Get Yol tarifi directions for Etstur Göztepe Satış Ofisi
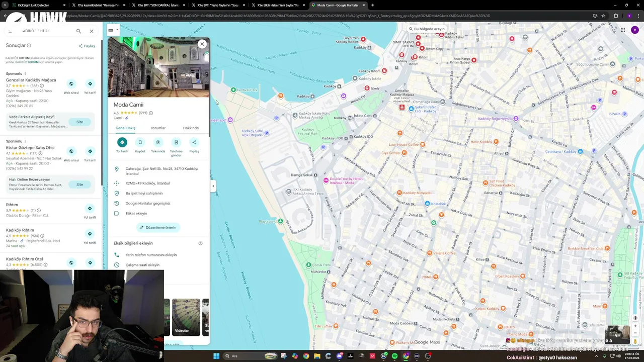The image size is (644, 362). tap(90, 151)
